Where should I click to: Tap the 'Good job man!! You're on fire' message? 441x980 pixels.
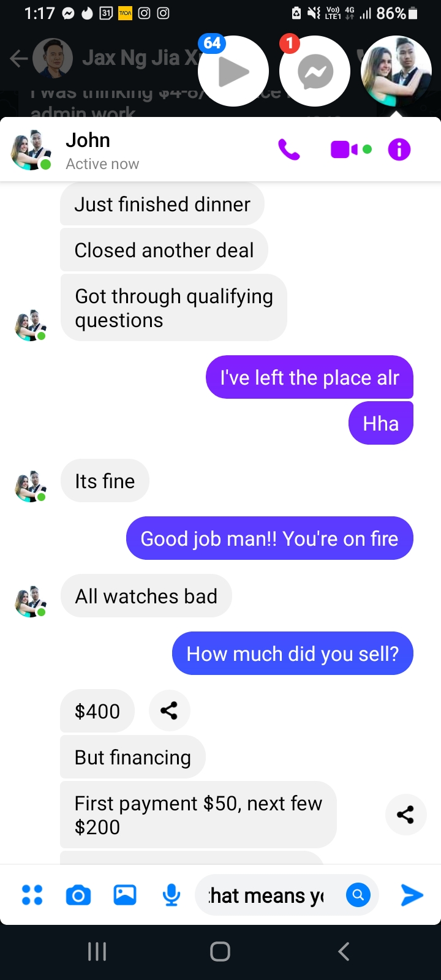pyautogui.click(x=269, y=538)
